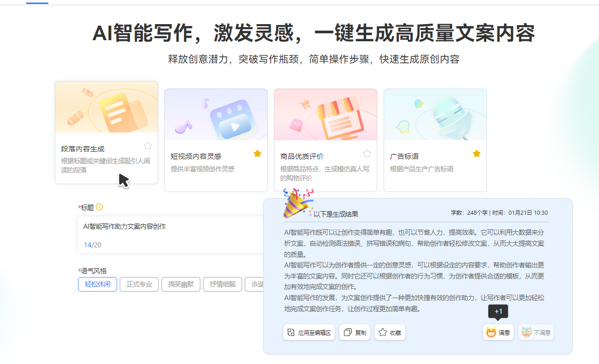The image size is (599, 364).
Task: Click the 字数: 248个字 text
Action: [469, 213]
